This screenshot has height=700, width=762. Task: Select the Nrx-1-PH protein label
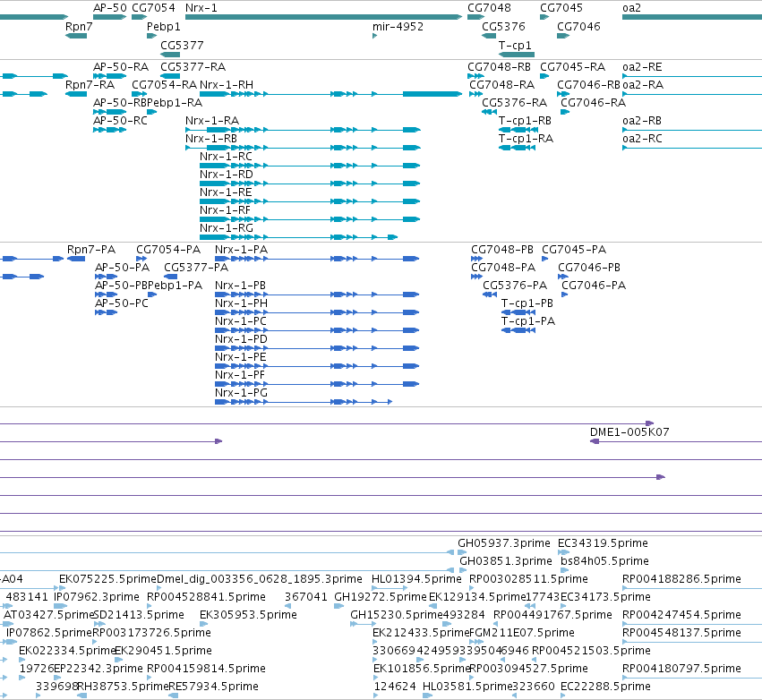[x=241, y=303]
